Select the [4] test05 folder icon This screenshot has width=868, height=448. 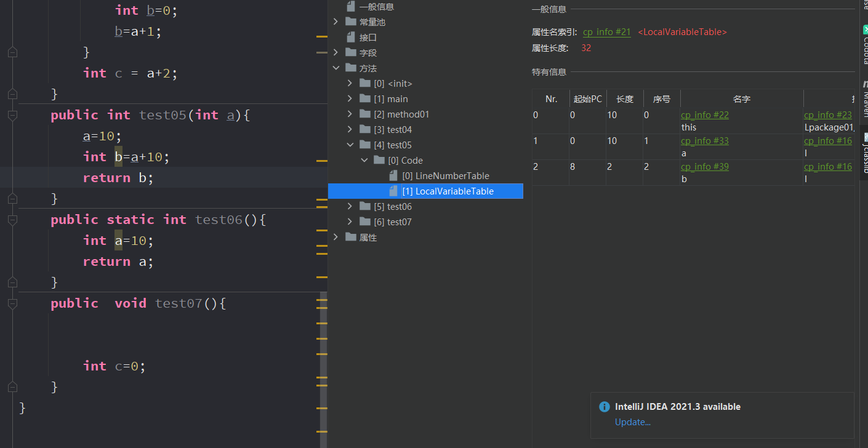(365, 145)
